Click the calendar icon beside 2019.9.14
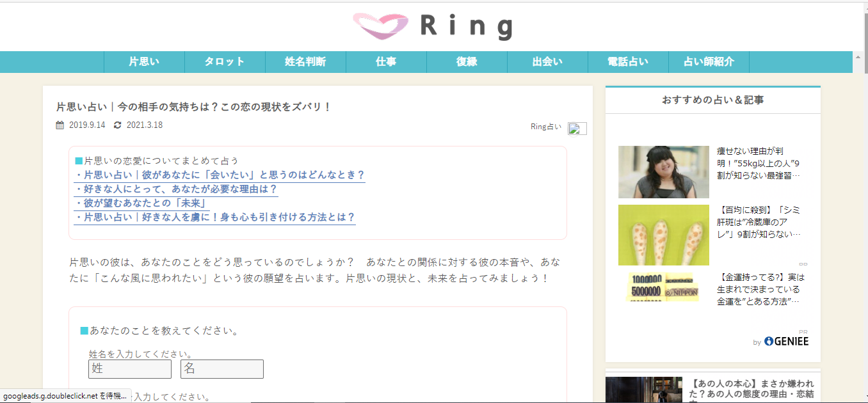 click(x=60, y=125)
